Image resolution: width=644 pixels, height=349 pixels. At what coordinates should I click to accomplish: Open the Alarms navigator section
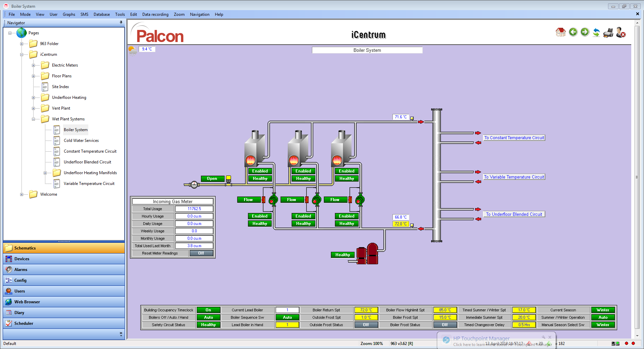(21, 270)
